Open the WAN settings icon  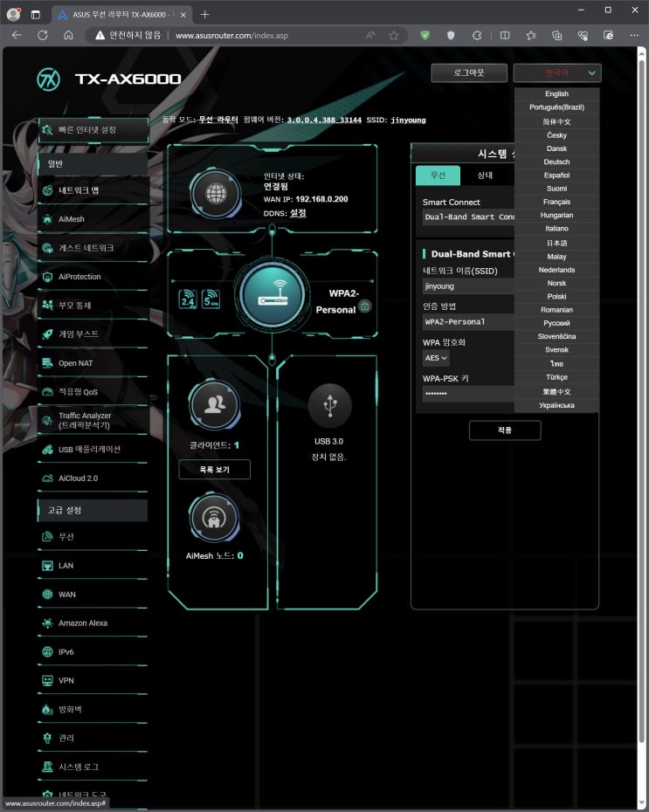(48, 594)
